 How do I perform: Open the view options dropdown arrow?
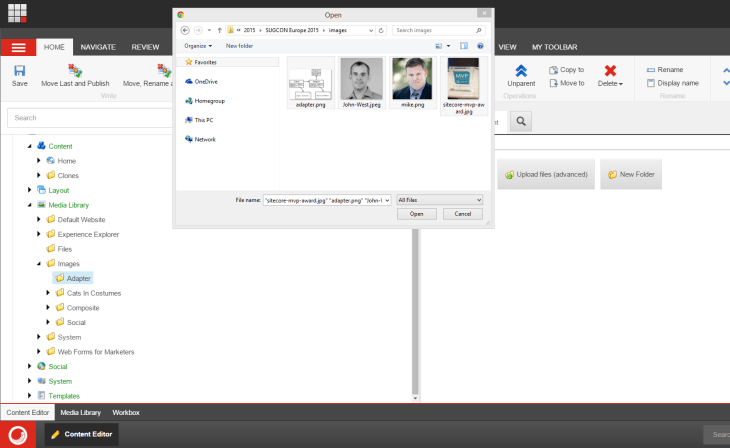(448, 46)
